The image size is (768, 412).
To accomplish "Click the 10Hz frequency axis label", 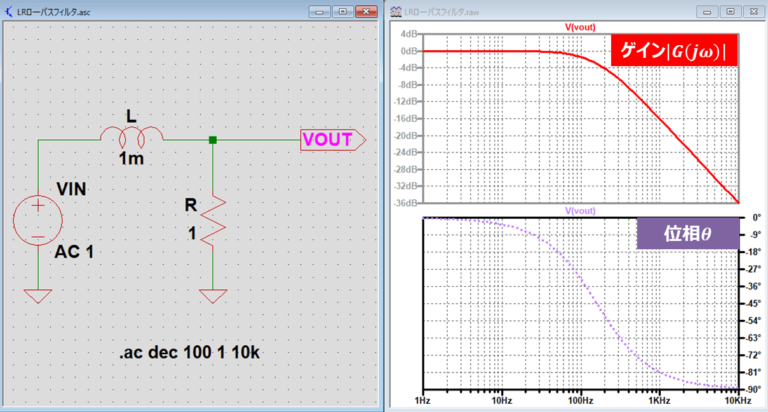I will pos(502,401).
